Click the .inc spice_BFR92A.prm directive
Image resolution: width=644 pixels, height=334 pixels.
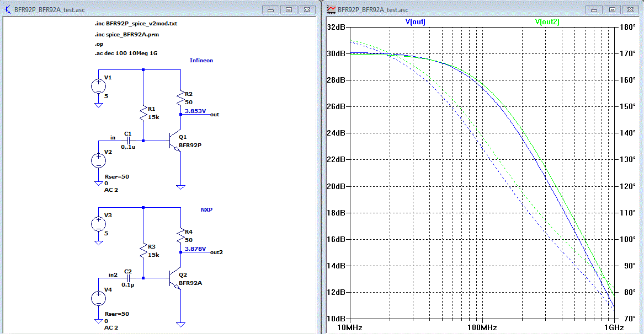(x=127, y=35)
